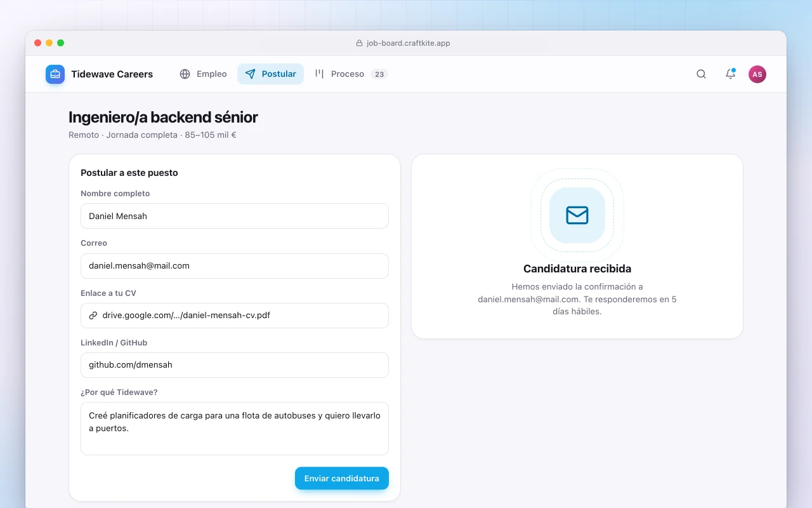Submit with Enviar candidatura button

coord(342,478)
